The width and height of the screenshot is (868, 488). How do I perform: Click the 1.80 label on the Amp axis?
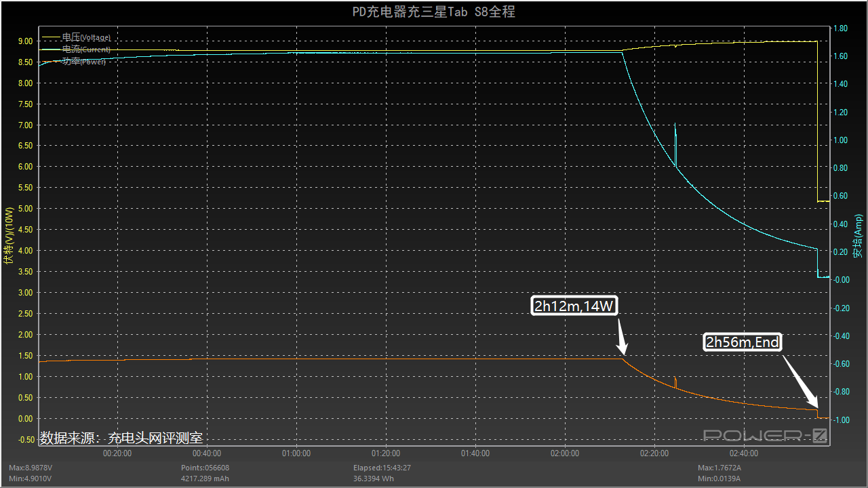[840, 28]
